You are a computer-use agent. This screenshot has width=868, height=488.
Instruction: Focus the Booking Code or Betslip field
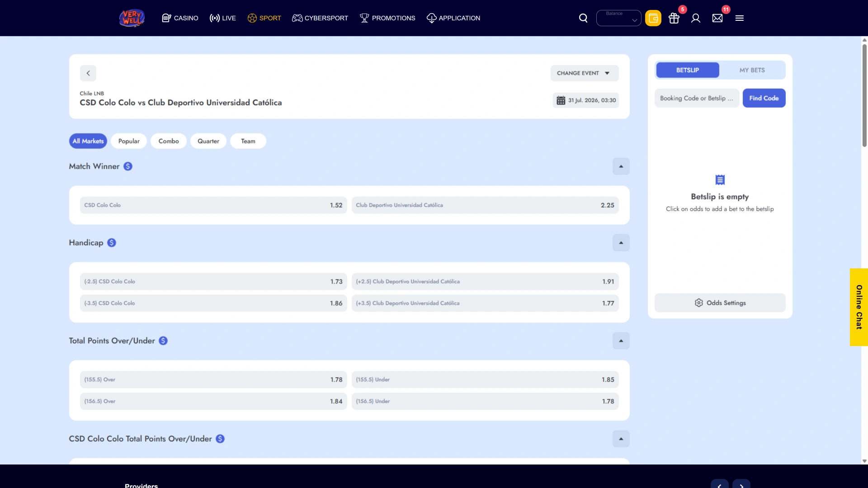coord(697,98)
